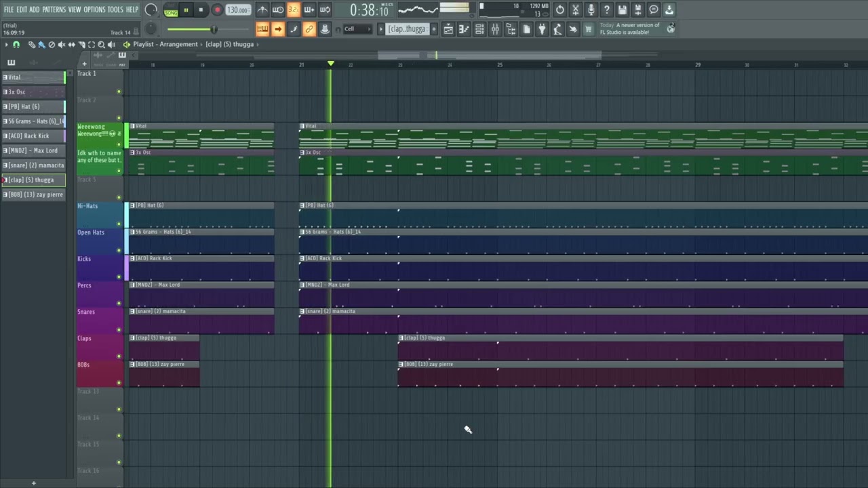Screen dimensions: 868x488
Task: Switch the PAT/SONG mode toggle
Action: [x=171, y=10]
